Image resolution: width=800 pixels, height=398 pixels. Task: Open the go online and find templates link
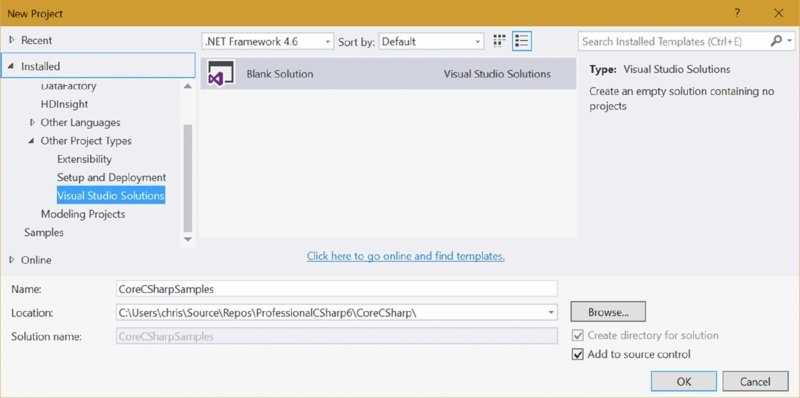coord(406,256)
